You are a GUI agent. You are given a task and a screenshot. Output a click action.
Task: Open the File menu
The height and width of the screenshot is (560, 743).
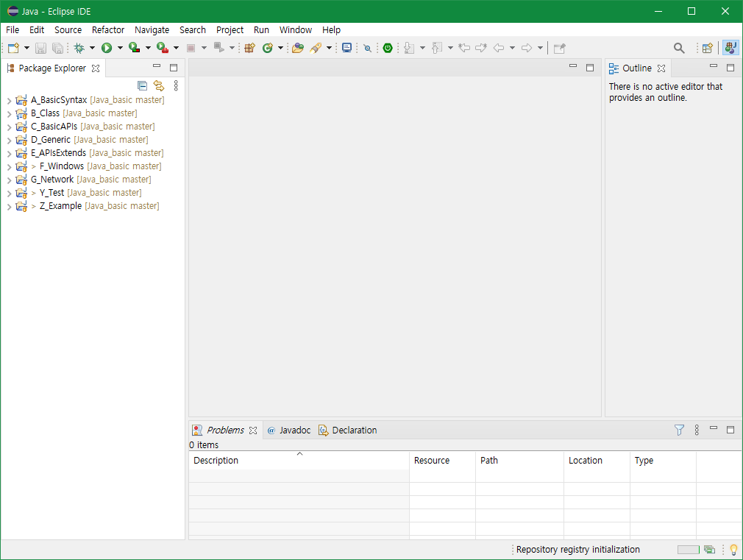(13, 30)
